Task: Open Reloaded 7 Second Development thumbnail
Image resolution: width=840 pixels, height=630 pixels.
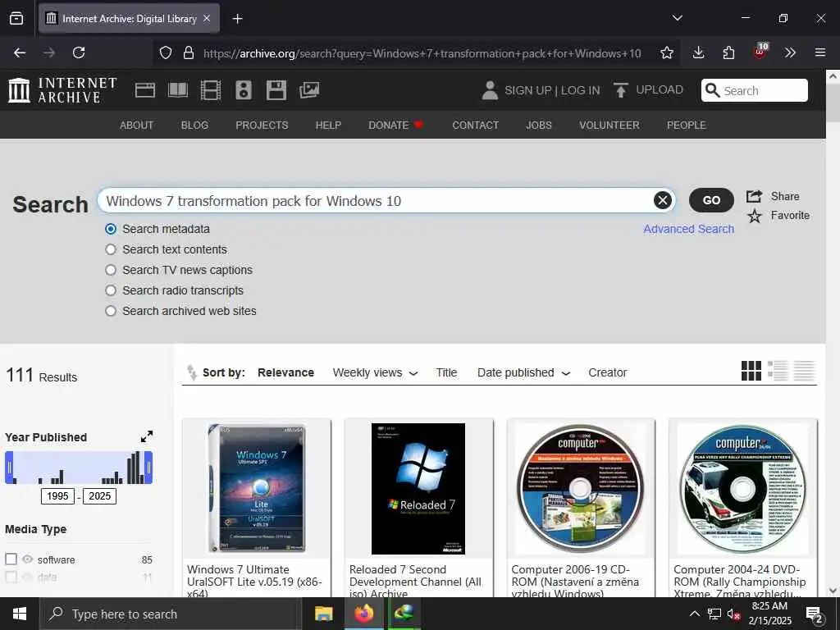Action: [x=418, y=489]
